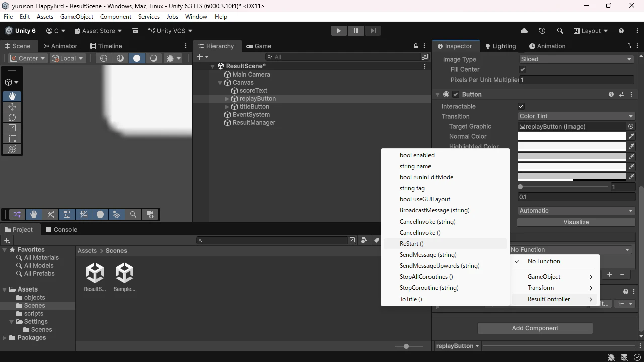
Task: Open the global search magnifier icon
Action: click(560, 31)
